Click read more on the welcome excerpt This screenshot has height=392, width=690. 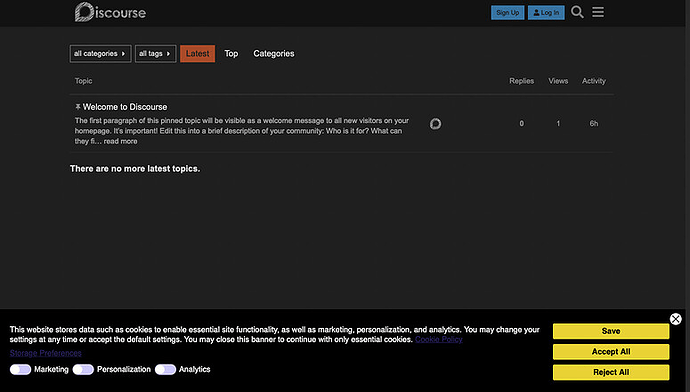coord(121,141)
